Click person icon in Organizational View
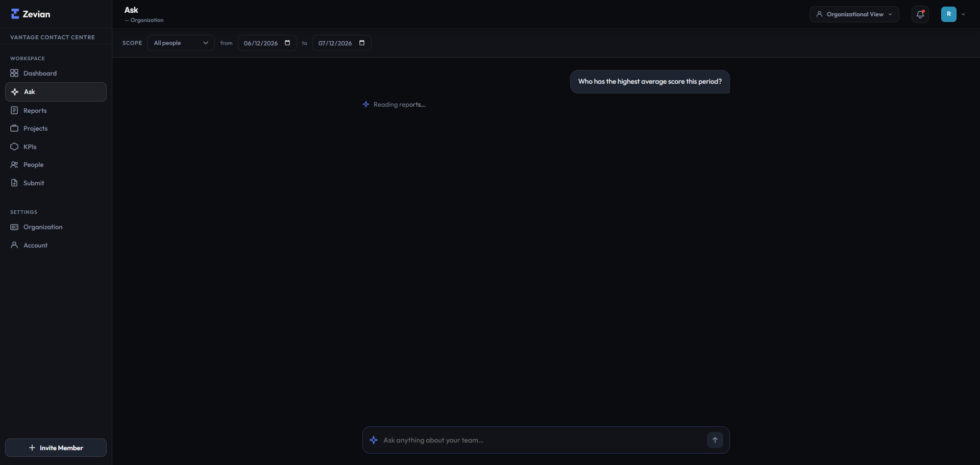 pos(819,14)
